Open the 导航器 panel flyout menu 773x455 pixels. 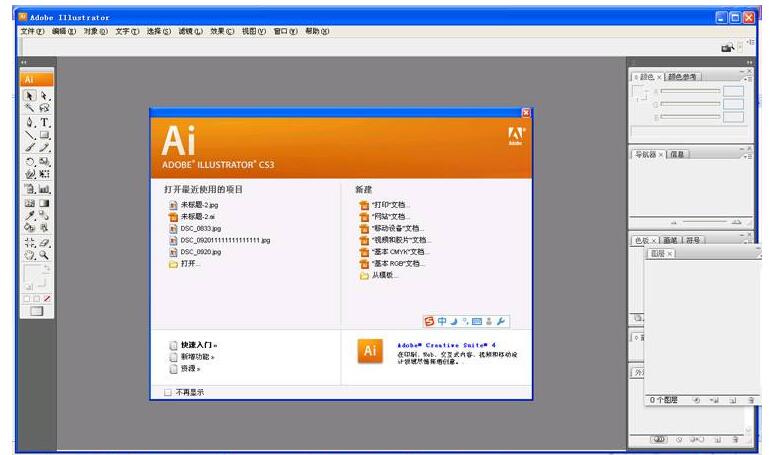pyautogui.click(x=748, y=156)
